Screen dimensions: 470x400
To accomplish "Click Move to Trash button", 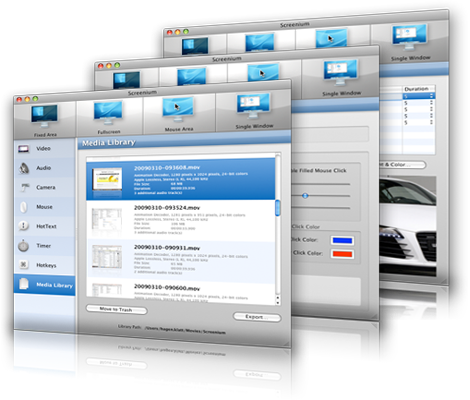I will coord(116,309).
